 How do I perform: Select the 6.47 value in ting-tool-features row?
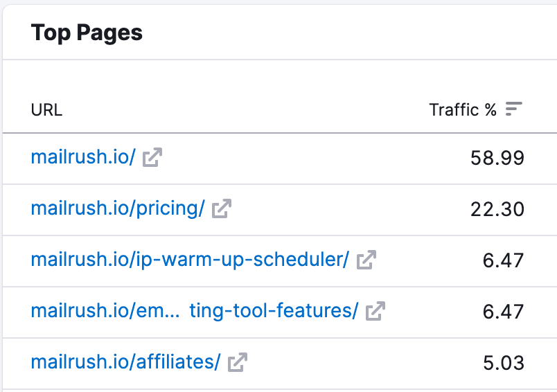tap(504, 312)
